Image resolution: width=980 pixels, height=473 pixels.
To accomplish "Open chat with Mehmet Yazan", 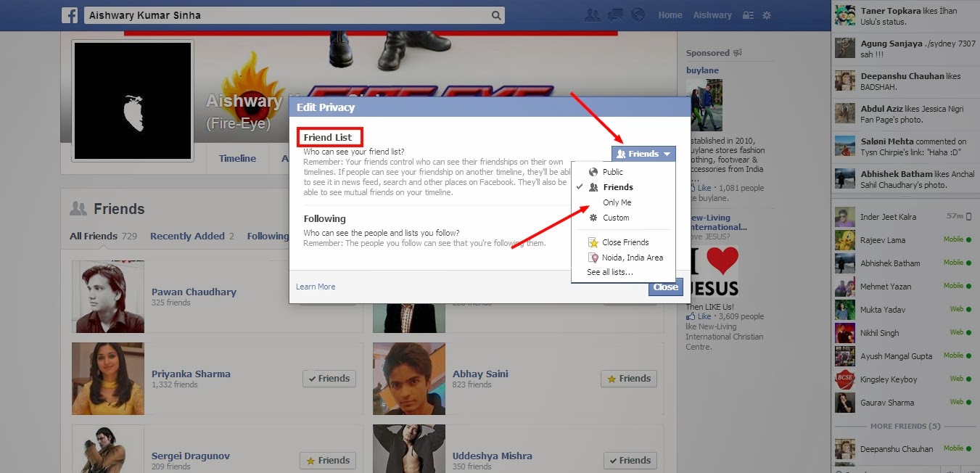I will point(904,286).
